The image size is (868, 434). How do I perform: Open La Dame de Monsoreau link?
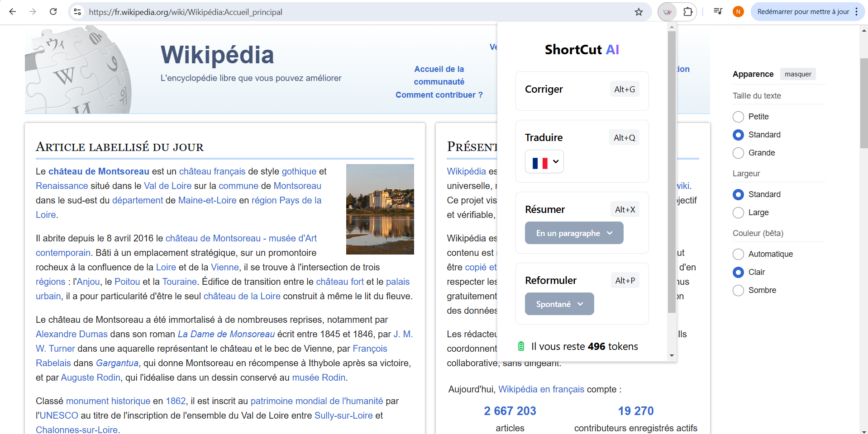tap(226, 334)
